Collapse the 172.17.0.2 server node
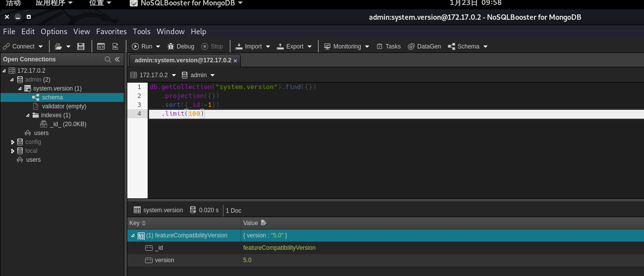This screenshot has width=644, height=276. 4,71
